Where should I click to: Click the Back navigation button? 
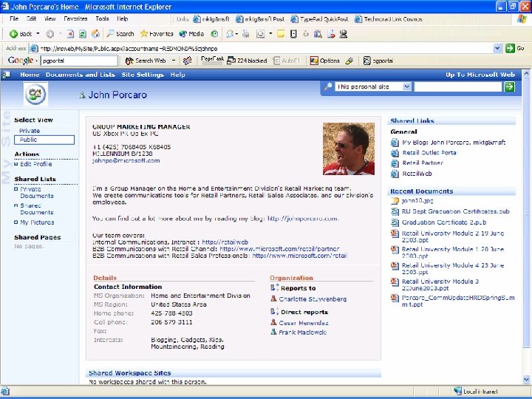coord(21,33)
